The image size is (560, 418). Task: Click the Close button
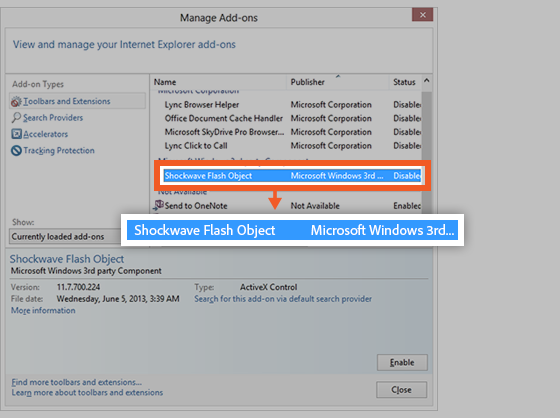click(401, 390)
